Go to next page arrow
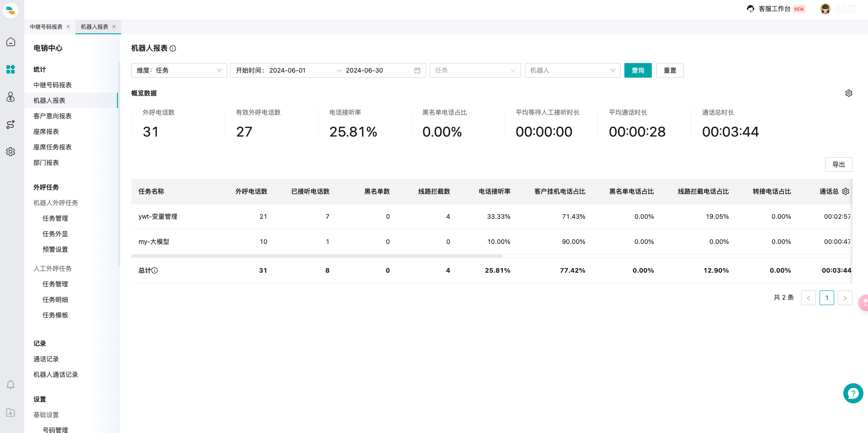The height and width of the screenshot is (433, 868). (x=845, y=298)
